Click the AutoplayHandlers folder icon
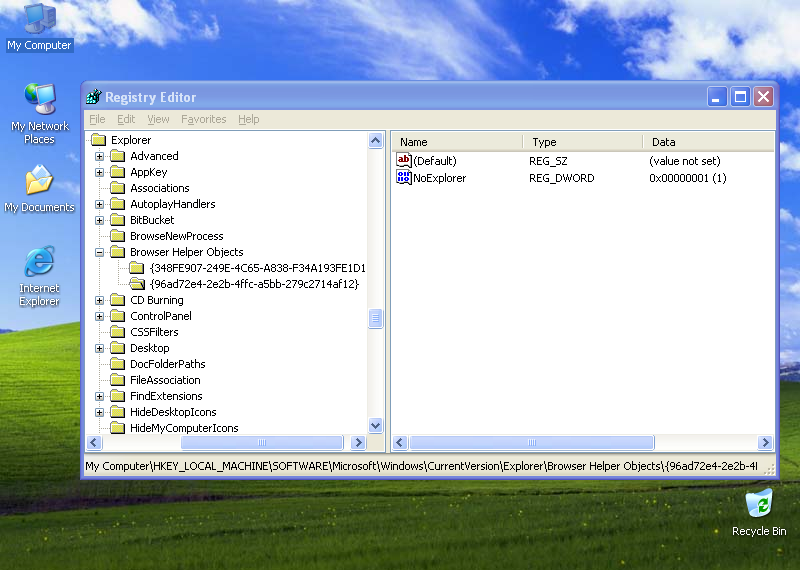The height and width of the screenshot is (570, 800). (118, 204)
